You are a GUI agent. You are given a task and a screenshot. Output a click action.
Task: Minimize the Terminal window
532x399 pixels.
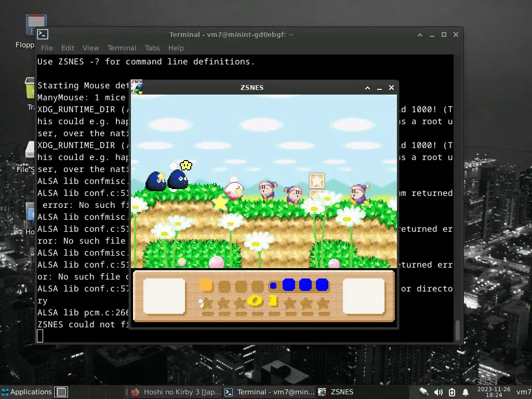432,35
